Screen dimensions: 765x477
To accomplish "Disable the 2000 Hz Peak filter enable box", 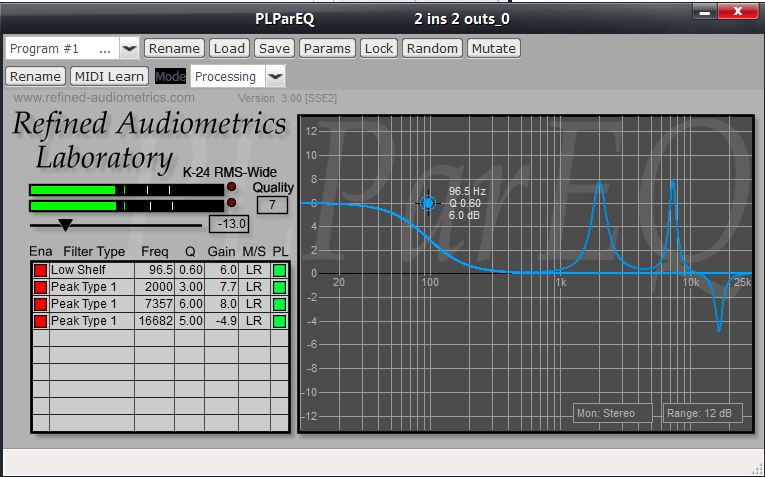I will 41,287.
